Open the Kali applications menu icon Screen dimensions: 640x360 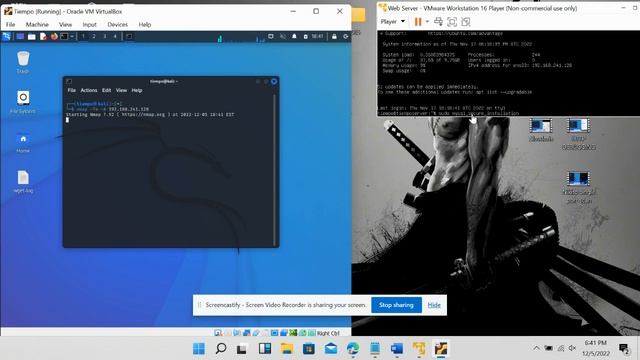[7, 37]
